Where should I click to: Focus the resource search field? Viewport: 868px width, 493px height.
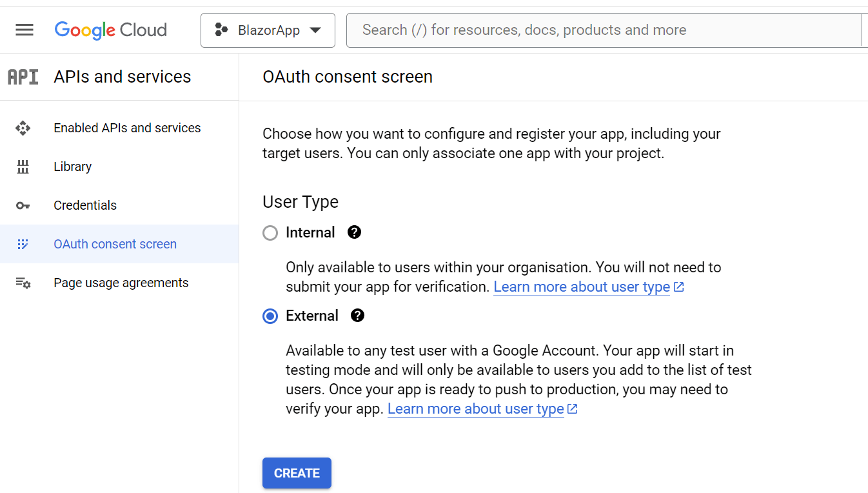pyautogui.click(x=604, y=30)
